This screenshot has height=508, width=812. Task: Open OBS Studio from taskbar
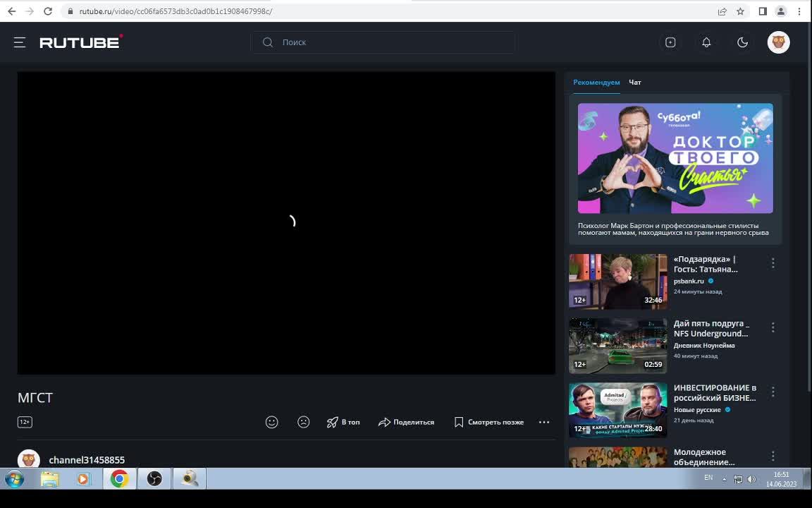point(154,478)
